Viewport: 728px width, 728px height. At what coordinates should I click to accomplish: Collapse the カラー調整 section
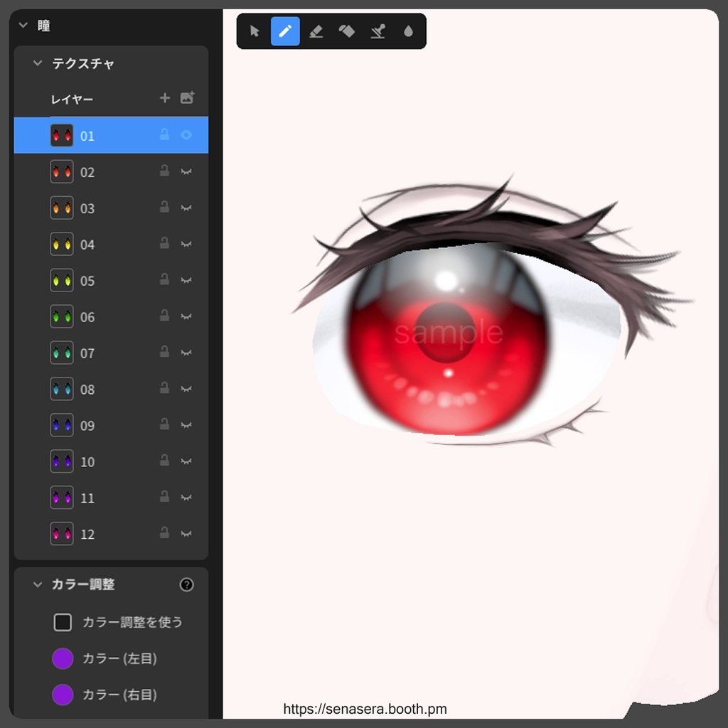37,584
